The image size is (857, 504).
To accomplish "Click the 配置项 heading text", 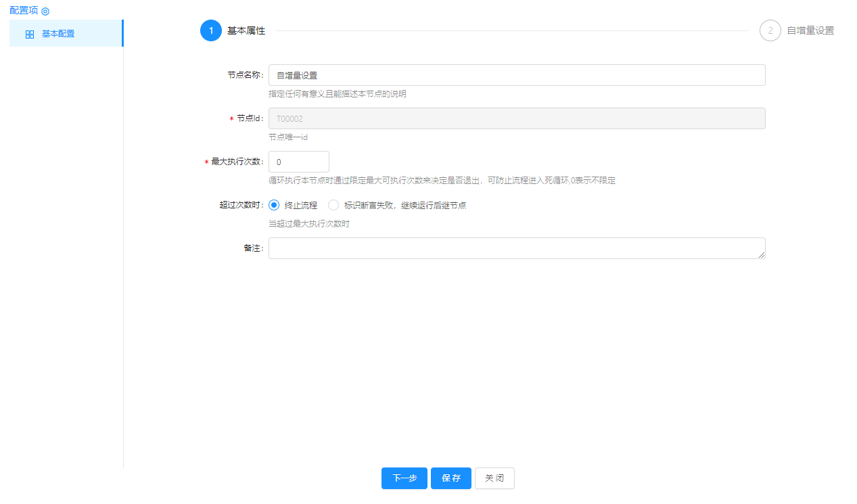I will [x=24, y=11].
